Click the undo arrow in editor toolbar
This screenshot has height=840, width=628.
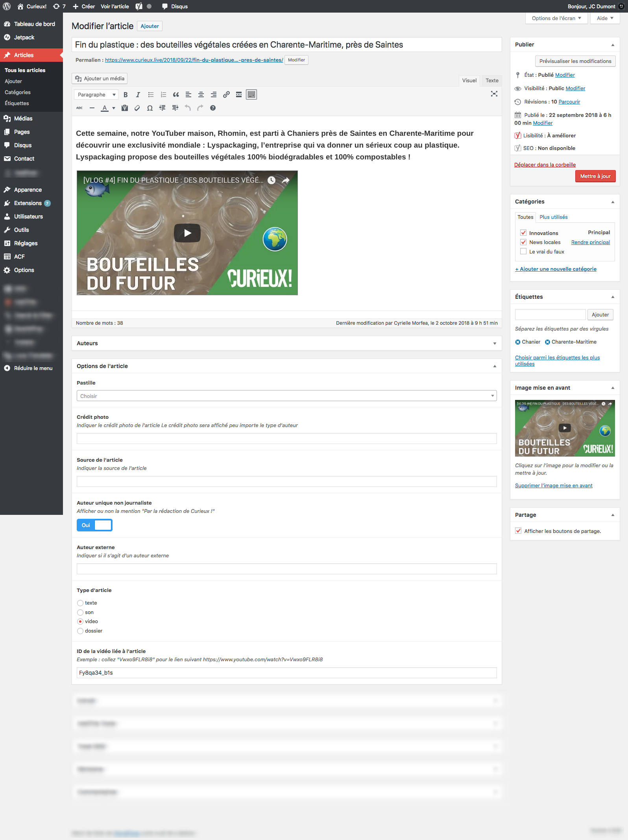coord(188,108)
